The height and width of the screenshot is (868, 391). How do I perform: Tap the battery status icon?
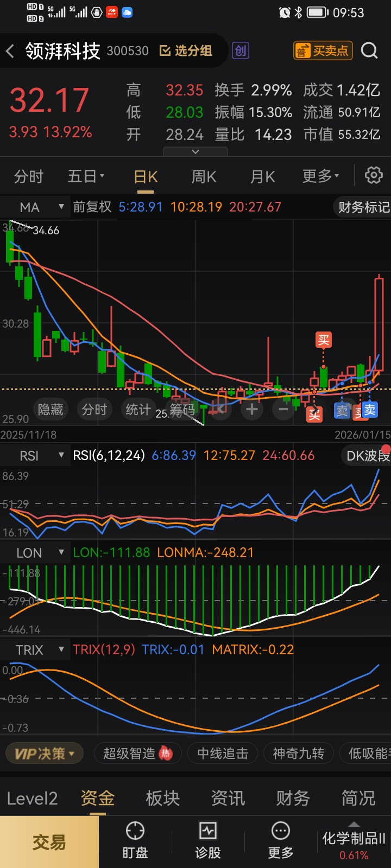click(318, 12)
